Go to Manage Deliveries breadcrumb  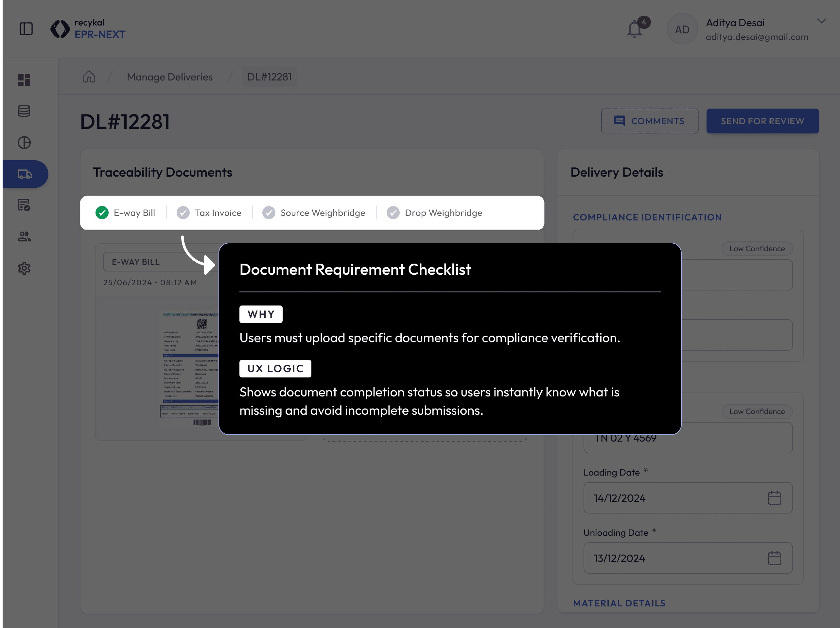[x=170, y=77]
